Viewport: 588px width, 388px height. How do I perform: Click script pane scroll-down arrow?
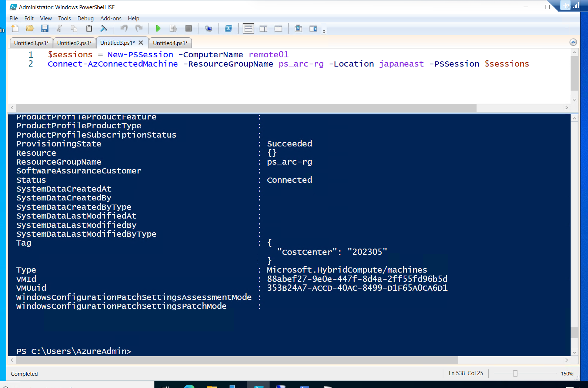(x=574, y=100)
